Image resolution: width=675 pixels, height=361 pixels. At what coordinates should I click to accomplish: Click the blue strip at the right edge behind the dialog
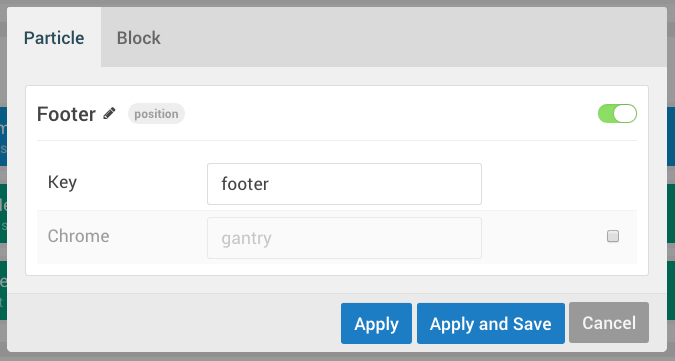[x=671, y=137]
